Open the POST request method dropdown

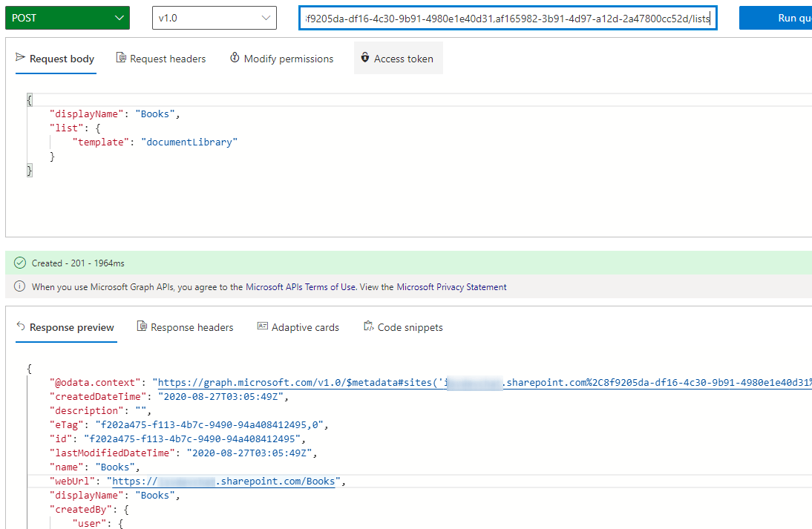[x=67, y=17]
